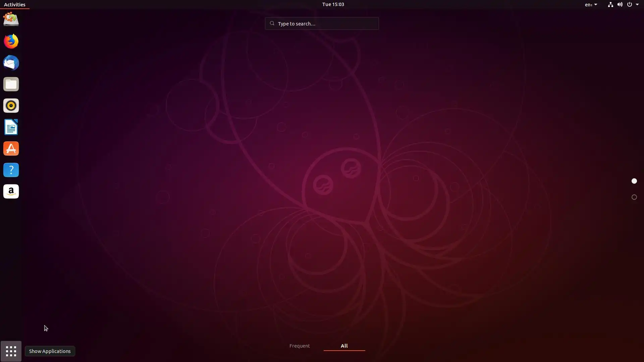The width and height of the screenshot is (644, 362).
Task: Open Ubuntu Software center icon
Action: tap(11, 148)
